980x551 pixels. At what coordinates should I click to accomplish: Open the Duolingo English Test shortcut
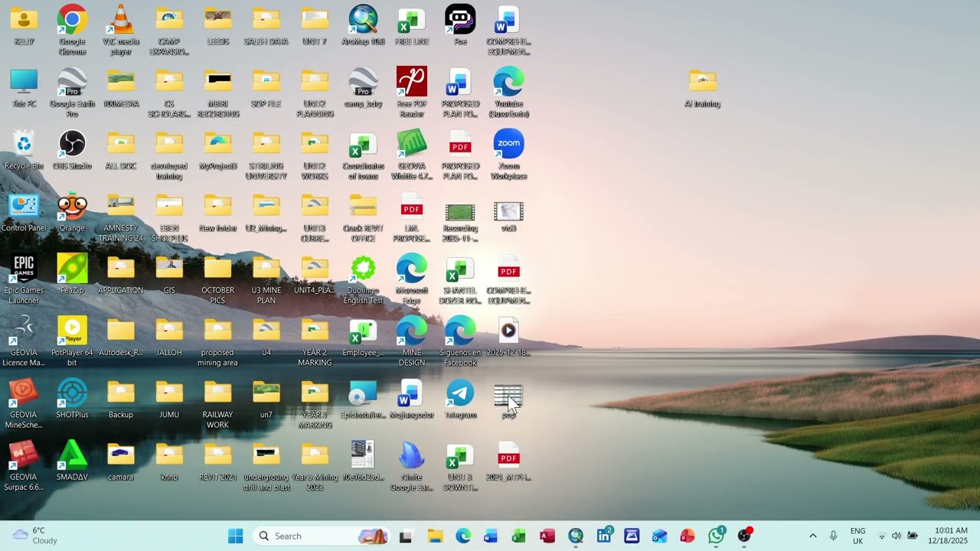(363, 279)
